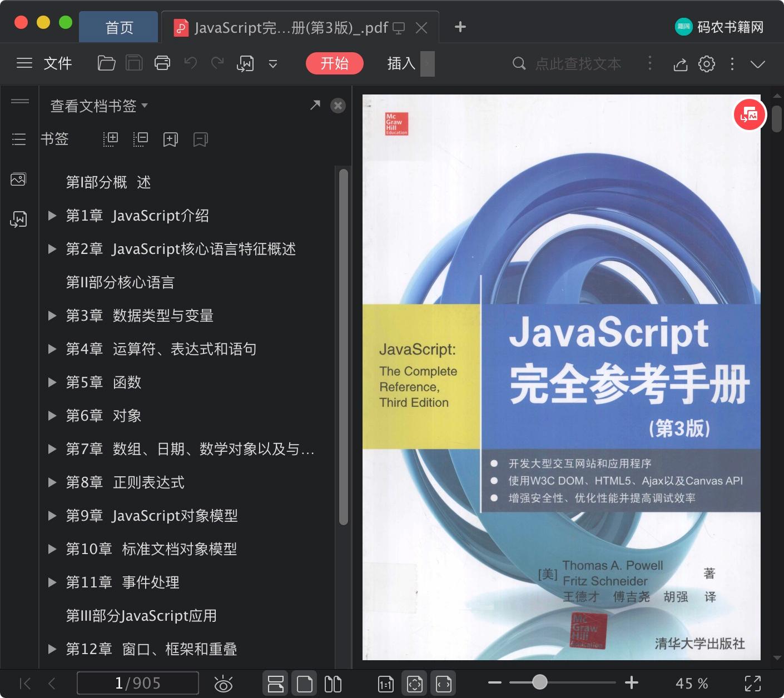Viewport: 784px width, 698px height.
Task: Pop out the bookmark panel
Action: 315,105
